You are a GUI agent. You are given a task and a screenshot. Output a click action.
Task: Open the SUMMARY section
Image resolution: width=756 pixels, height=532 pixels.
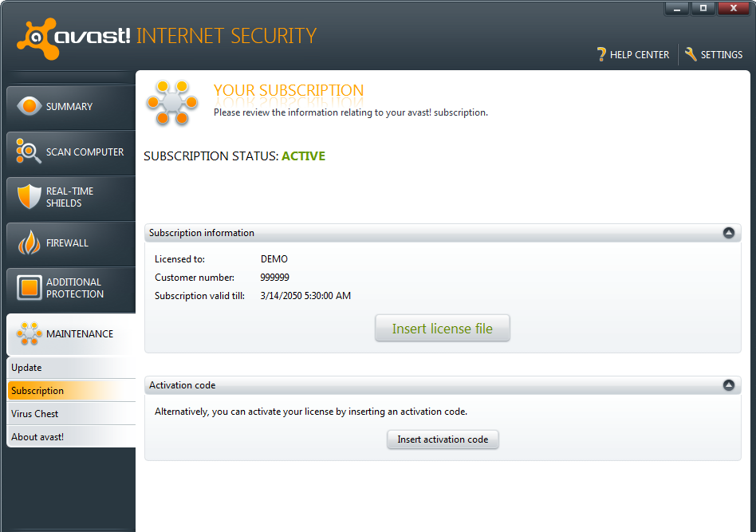71,107
